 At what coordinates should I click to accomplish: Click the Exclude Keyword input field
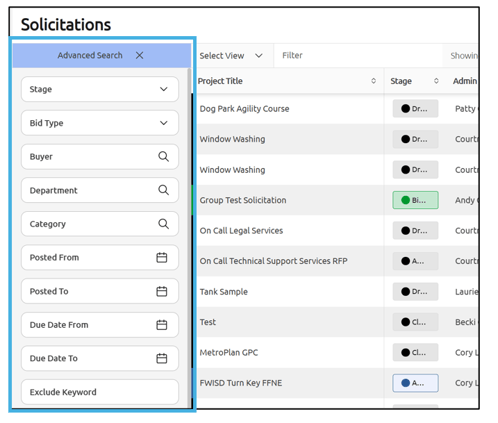pyautogui.click(x=100, y=392)
